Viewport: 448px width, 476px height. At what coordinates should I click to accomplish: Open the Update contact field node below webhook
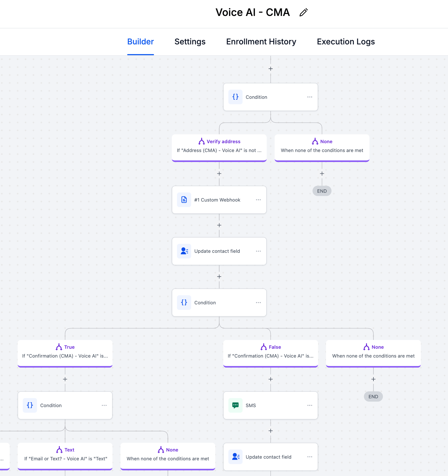pyautogui.click(x=217, y=251)
